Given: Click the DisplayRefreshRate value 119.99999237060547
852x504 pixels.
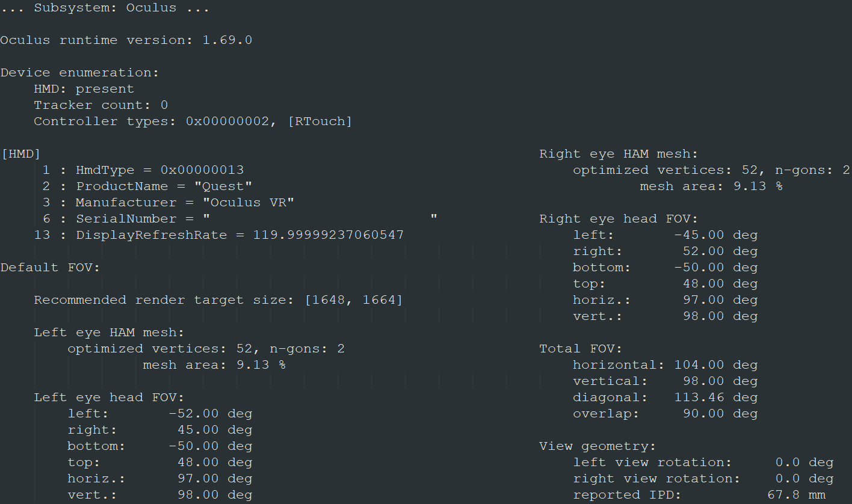Looking at the screenshot, I should point(328,235).
